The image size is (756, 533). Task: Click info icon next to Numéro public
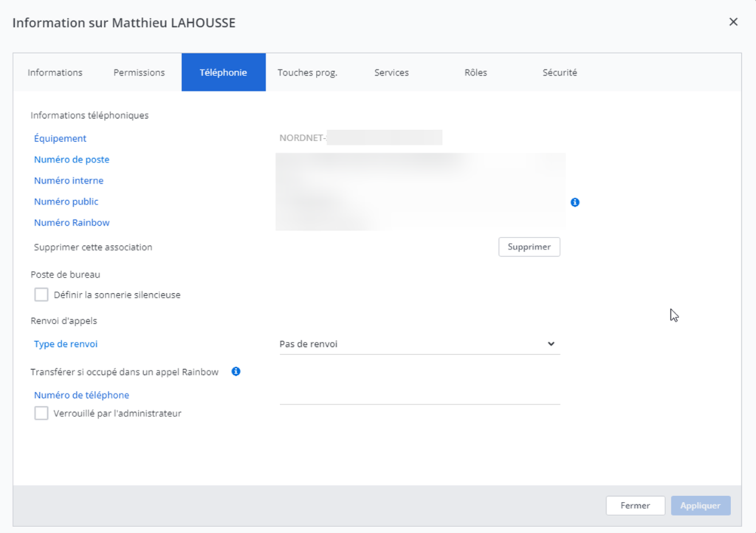coord(575,202)
